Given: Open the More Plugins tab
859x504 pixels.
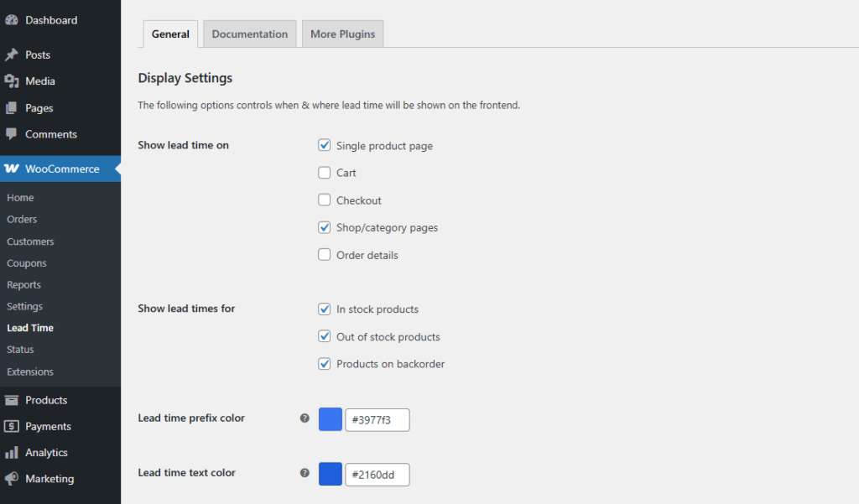Looking at the screenshot, I should [342, 34].
